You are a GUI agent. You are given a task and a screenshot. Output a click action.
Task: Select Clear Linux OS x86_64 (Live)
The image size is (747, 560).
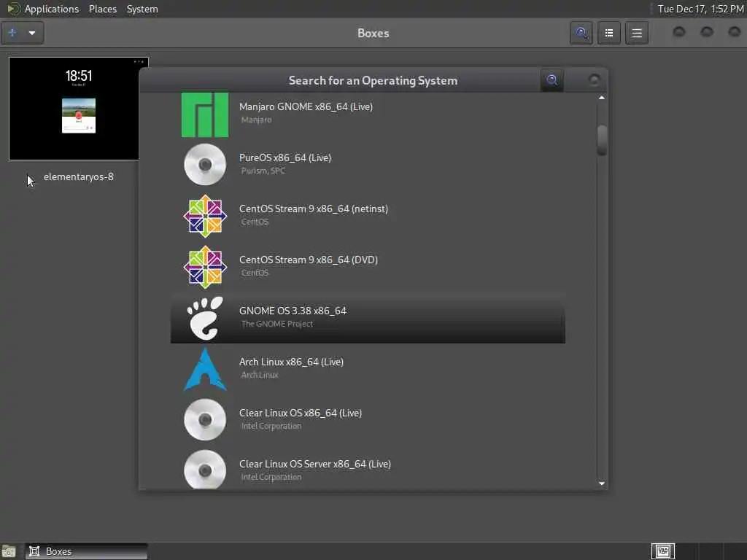tap(368, 419)
